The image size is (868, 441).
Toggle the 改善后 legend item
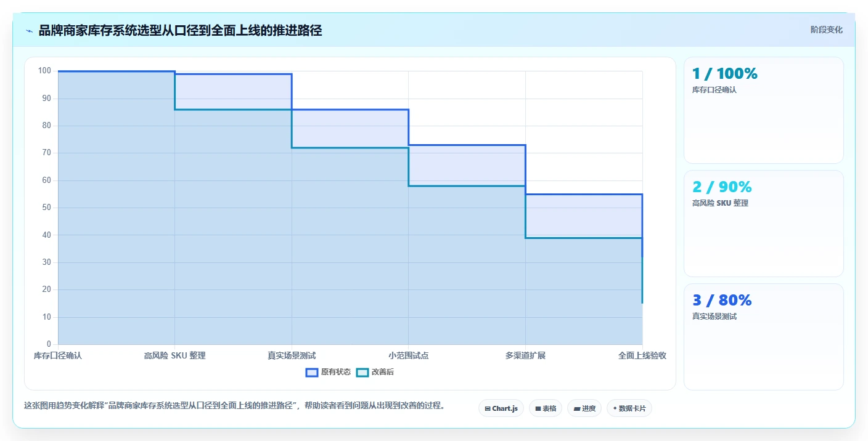(x=375, y=372)
